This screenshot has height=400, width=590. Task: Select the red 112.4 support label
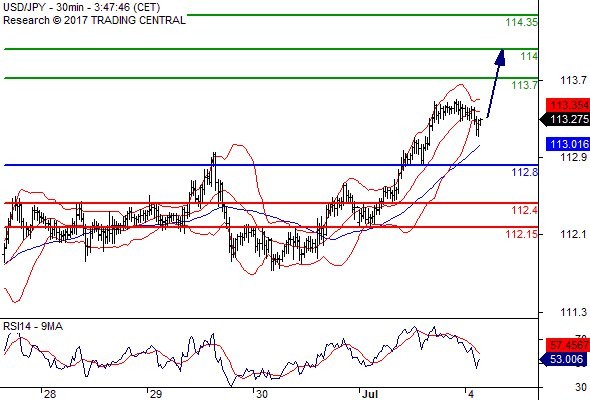pyautogui.click(x=525, y=210)
